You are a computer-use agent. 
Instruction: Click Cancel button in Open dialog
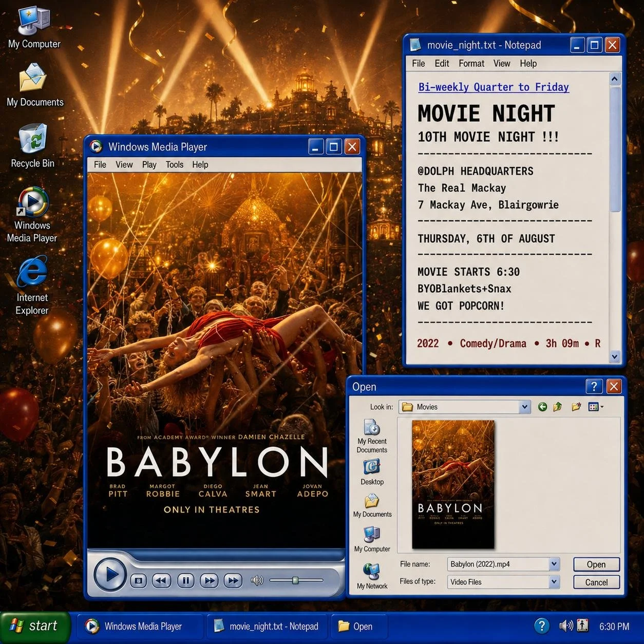pos(596,582)
